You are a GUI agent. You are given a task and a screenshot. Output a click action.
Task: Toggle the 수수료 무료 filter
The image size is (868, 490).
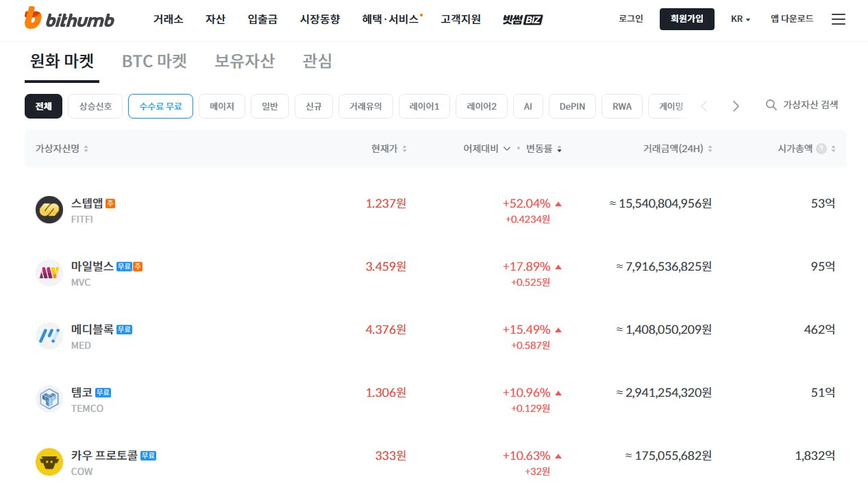(x=160, y=106)
